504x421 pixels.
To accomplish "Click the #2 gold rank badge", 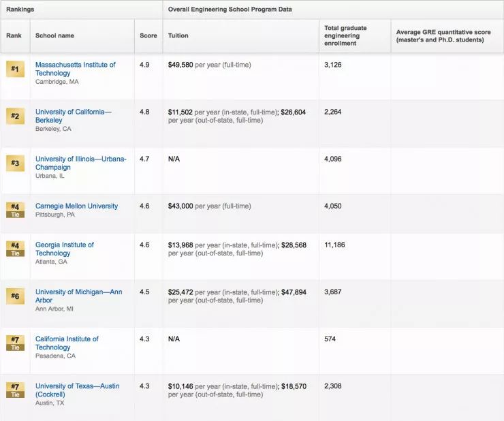I will (15, 116).
